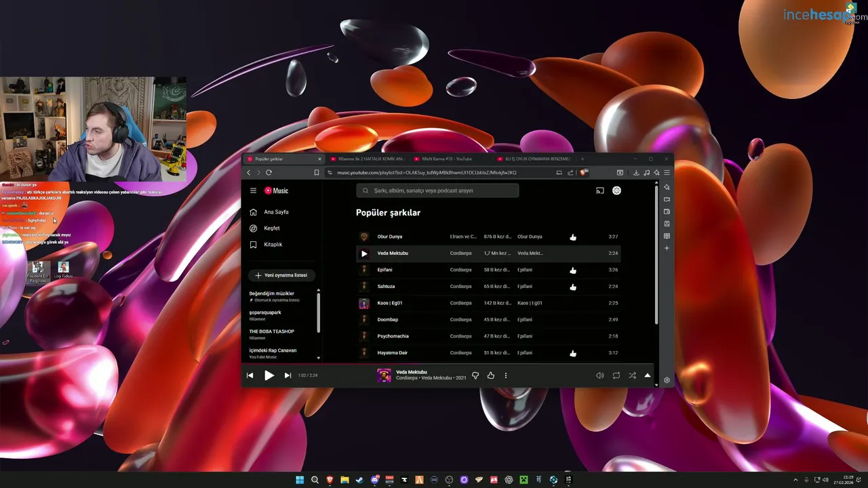Click the share icon in the address bar
868x488 pixels.
[570, 173]
